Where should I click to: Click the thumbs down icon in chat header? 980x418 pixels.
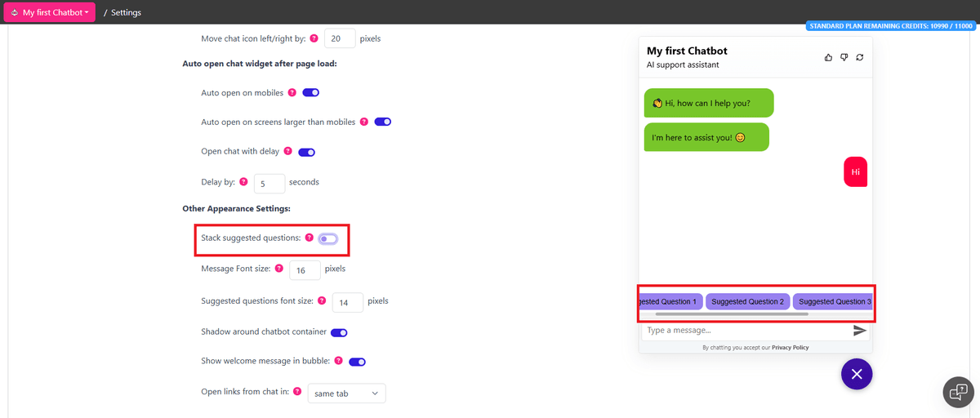[x=844, y=57]
